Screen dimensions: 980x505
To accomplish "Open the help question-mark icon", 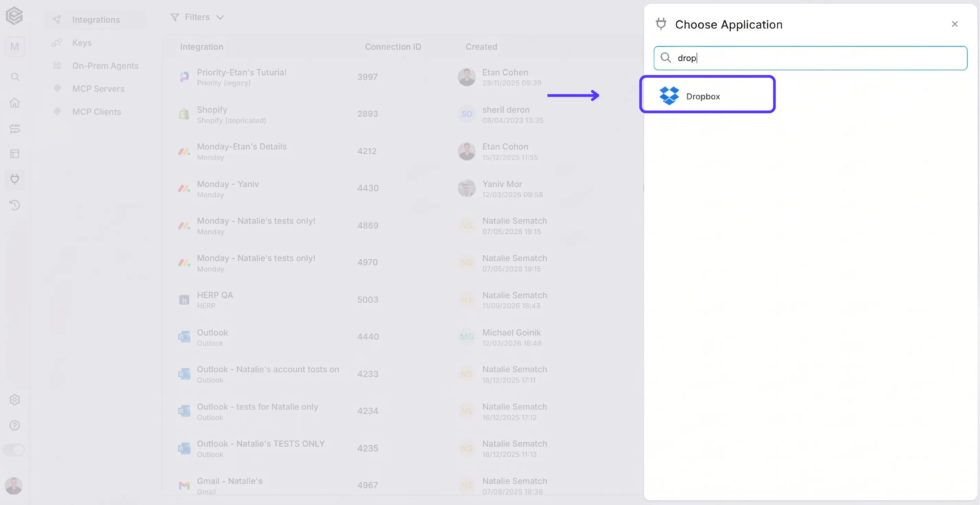I will click(x=15, y=425).
